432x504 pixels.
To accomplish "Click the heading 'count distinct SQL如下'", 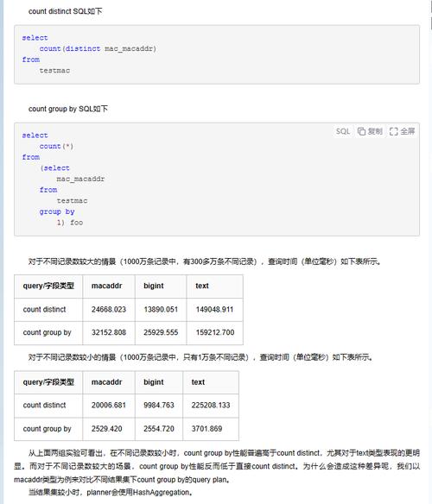I will (x=66, y=11).
